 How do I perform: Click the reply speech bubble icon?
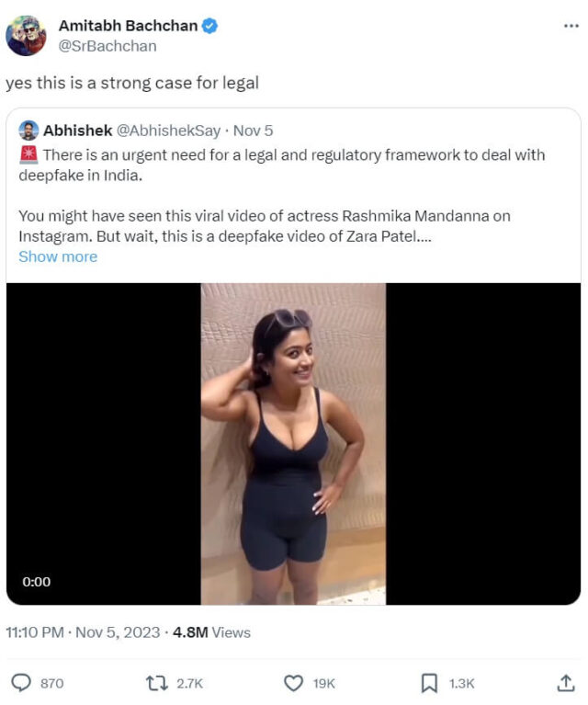point(21,683)
